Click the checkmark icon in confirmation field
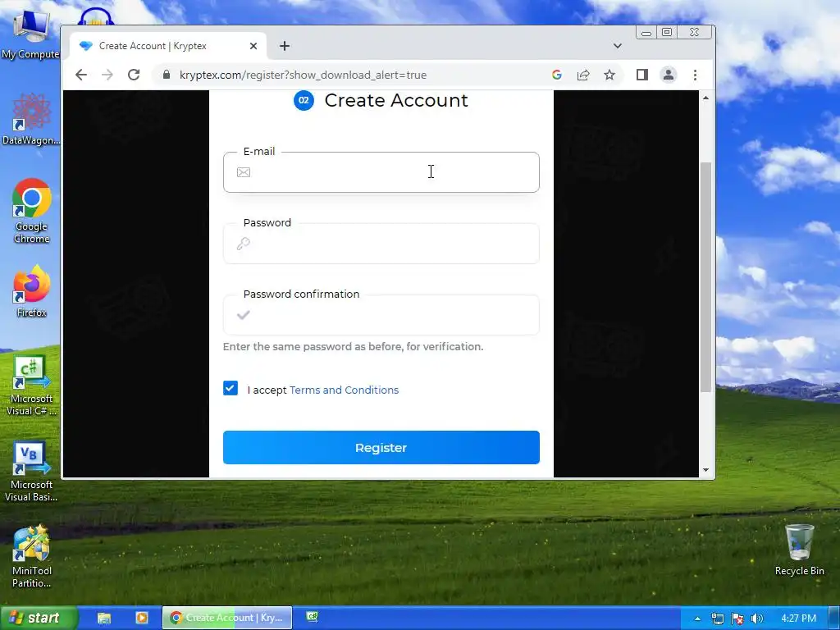This screenshot has height=630, width=840. click(x=243, y=315)
